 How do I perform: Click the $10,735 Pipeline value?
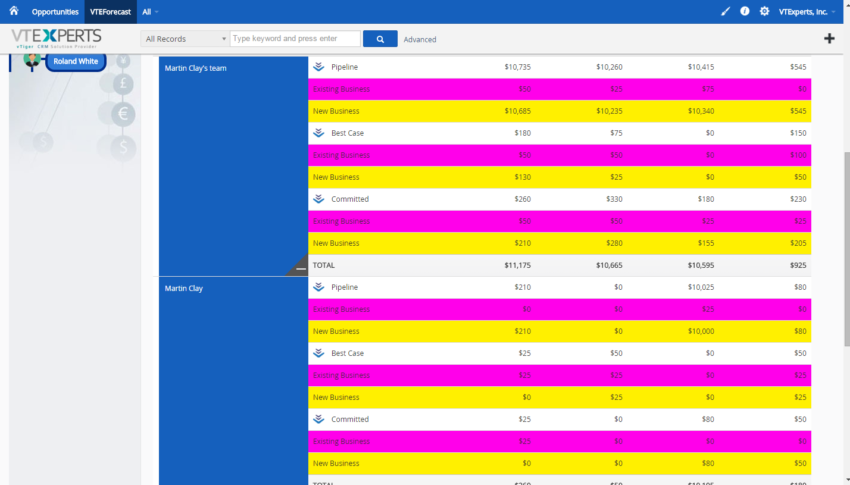[x=517, y=67]
